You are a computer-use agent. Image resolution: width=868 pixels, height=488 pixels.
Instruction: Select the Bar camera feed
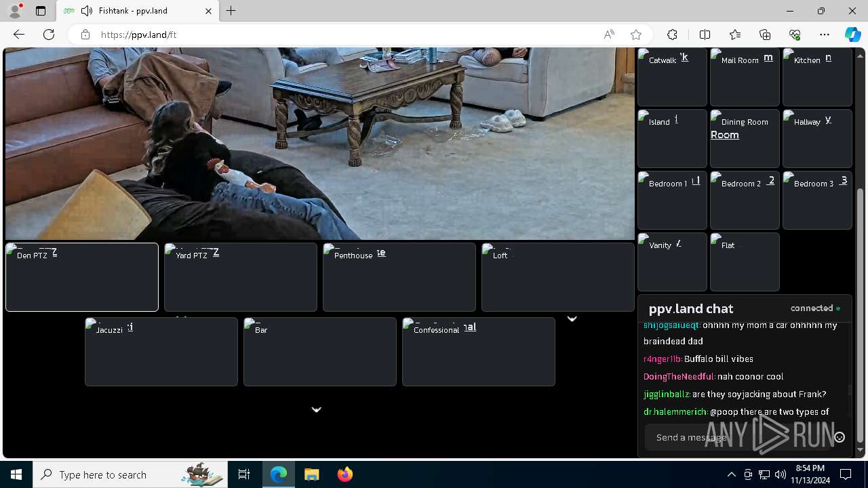[x=320, y=352]
